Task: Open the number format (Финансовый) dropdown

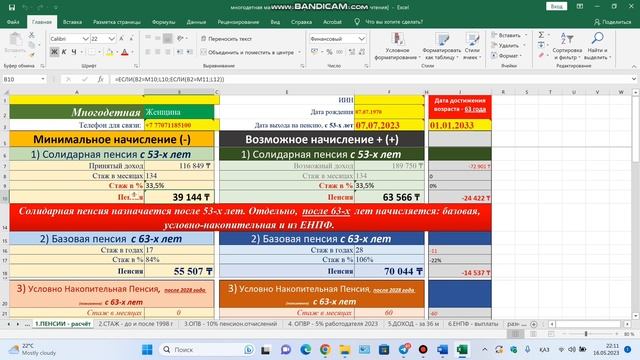Action: (362, 38)
